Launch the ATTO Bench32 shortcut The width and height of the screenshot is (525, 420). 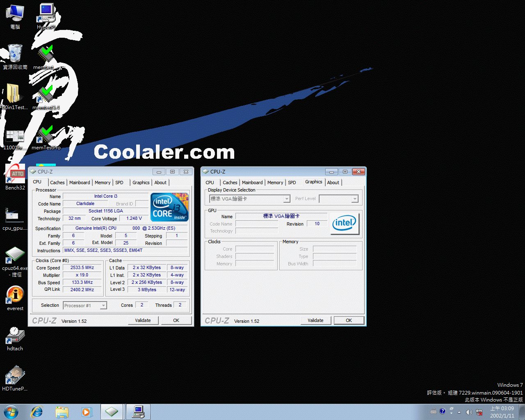[x=15, y=177]
